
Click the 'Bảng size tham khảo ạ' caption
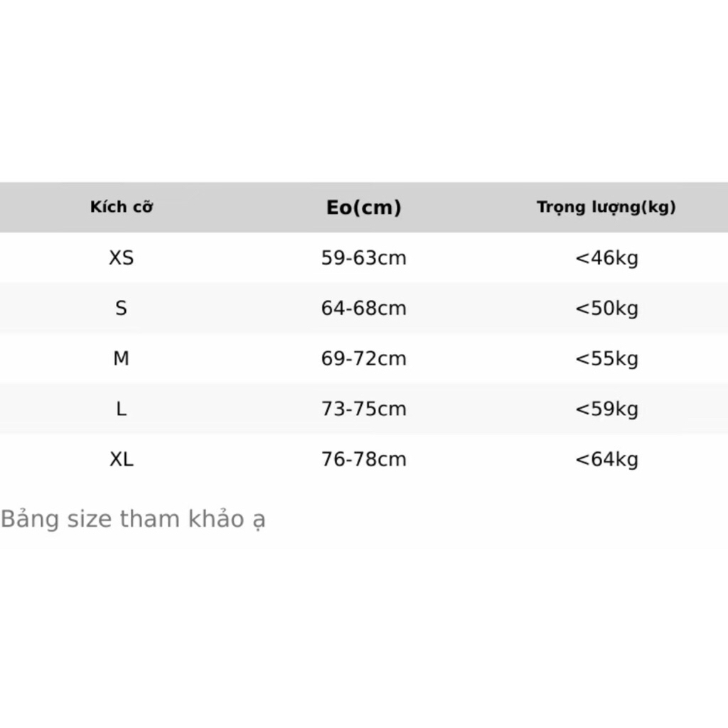click(133, 519)
